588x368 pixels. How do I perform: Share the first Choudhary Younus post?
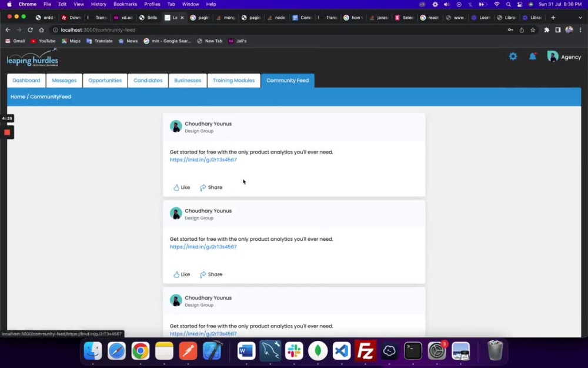[211, 187]
